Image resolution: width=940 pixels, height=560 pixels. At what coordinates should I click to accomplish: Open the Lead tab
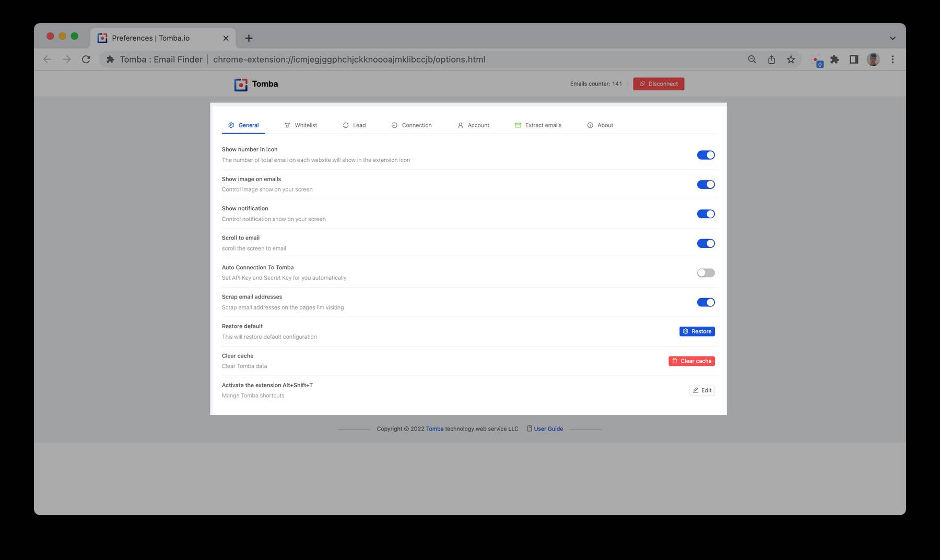(x=354, y=125)
